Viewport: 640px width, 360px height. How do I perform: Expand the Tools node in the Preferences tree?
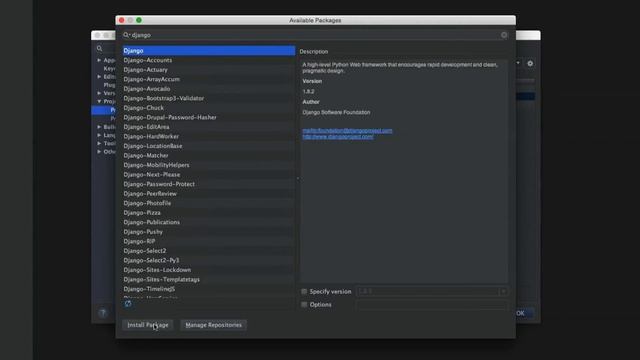(99, 143)
